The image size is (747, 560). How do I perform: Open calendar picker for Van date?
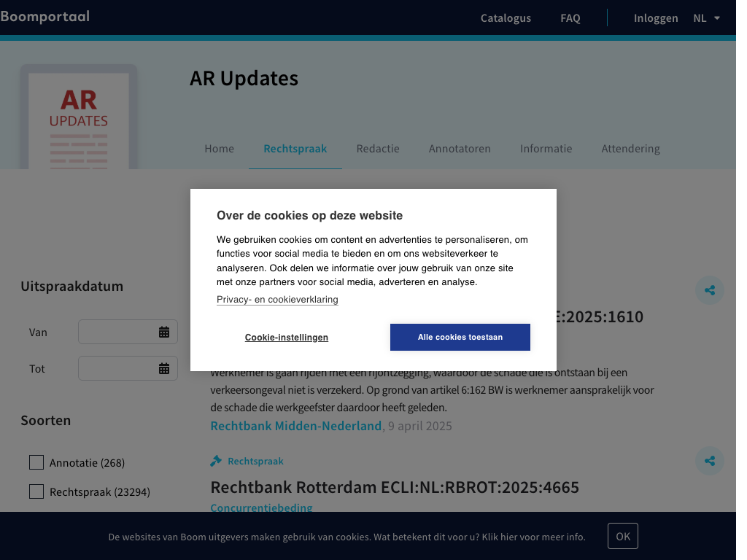164,332
